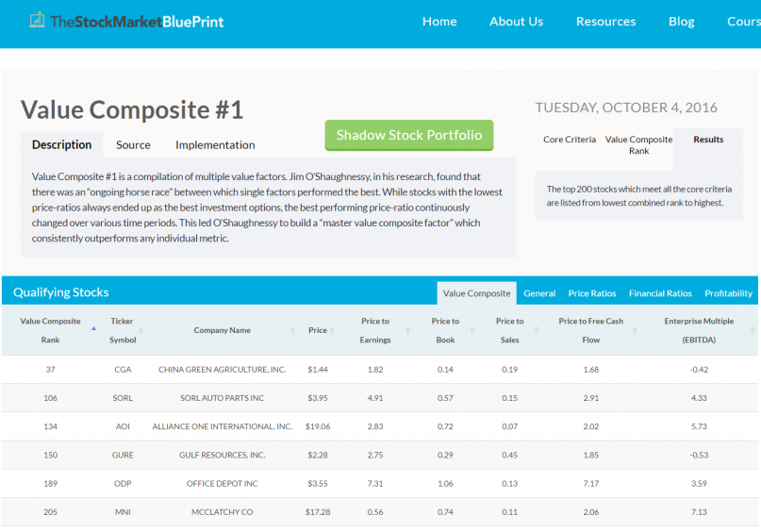Click the AOI ticker symbol
Image resolution: width=761 pixels, height=532 pixels.
point(123,426)
